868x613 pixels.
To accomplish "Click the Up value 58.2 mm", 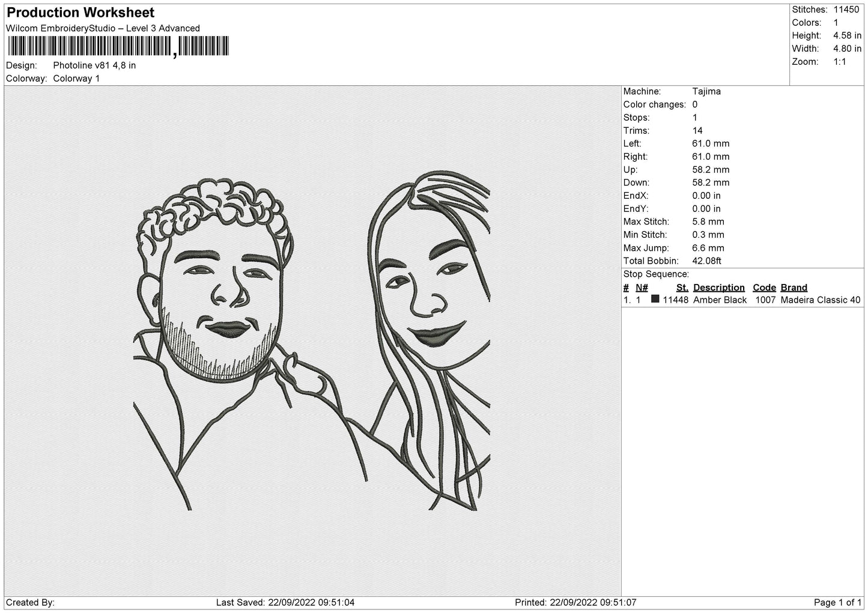I will [x=711, y=170].
